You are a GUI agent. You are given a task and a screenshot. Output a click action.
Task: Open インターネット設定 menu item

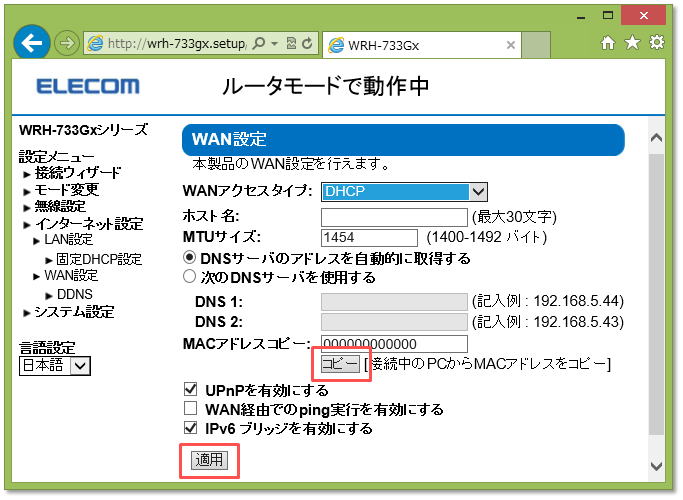pyautogui.click(x=89, y=224)
